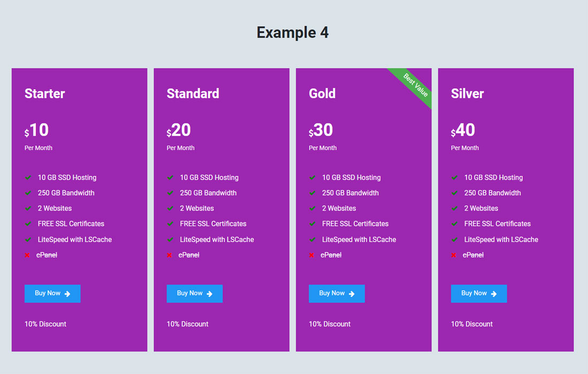Click the red X beside Starter's cPanel
The width and height of the screenshot is (588, 374).
click(x=27, y=255)
